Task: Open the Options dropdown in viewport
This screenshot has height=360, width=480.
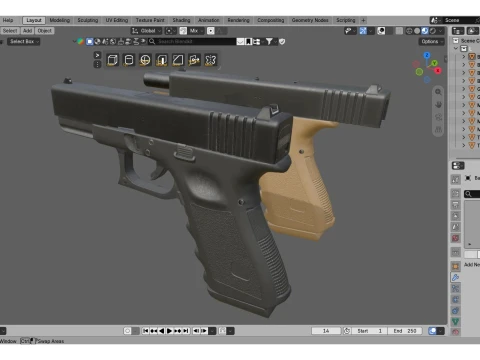Action: pyautogui.click(x=432, y=42)
